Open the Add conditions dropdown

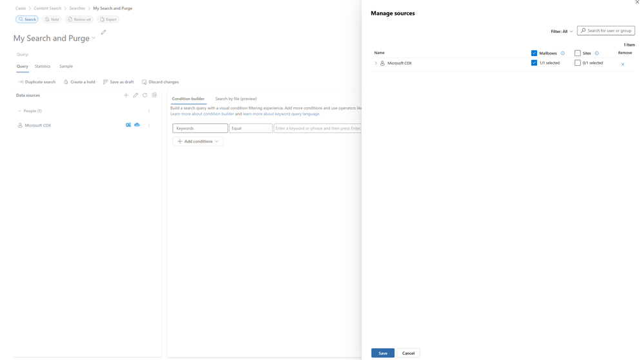coord(197,141)
